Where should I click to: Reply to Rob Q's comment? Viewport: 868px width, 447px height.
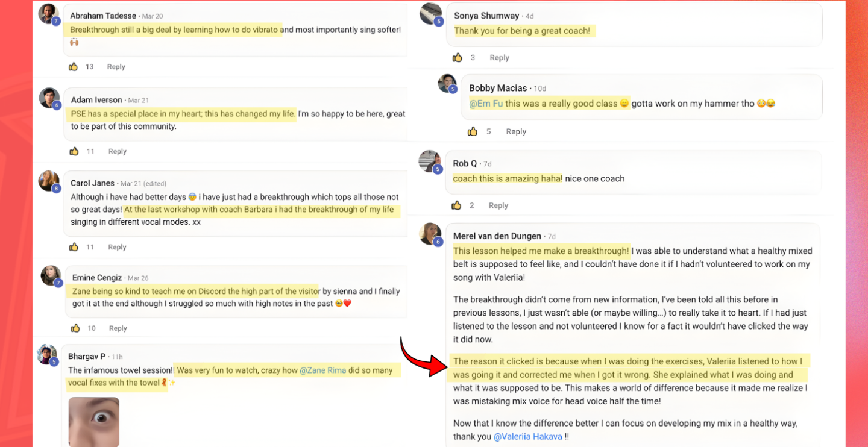click(x=498, y=205)
